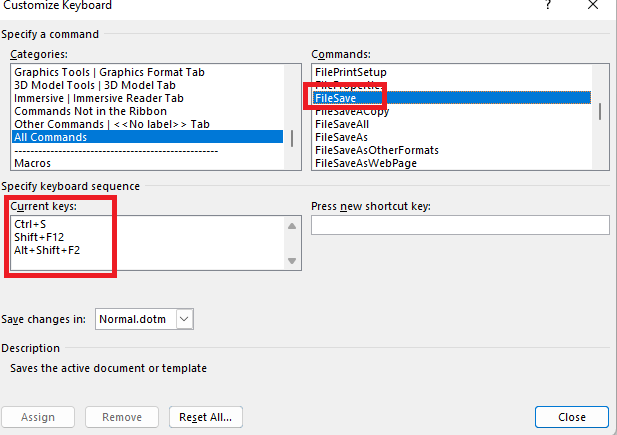Select the Shift+F12 current key
This screenshot has width=617, height=435.
click(39, 237)
